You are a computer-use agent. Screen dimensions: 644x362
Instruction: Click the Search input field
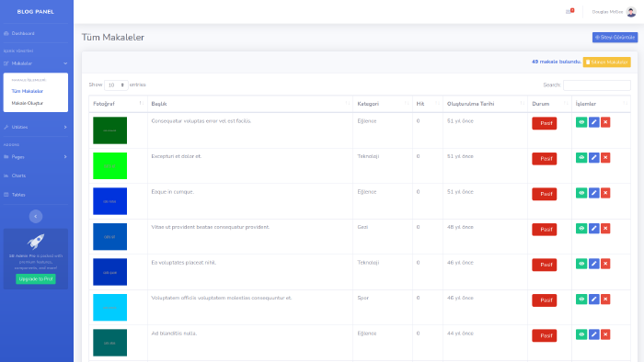pos(597,85)
